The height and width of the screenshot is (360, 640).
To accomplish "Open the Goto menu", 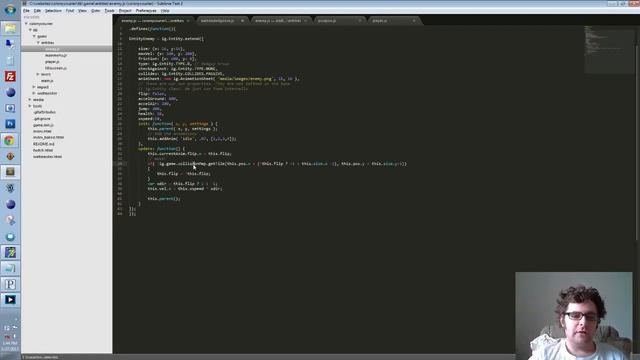I will click(96, 11).
